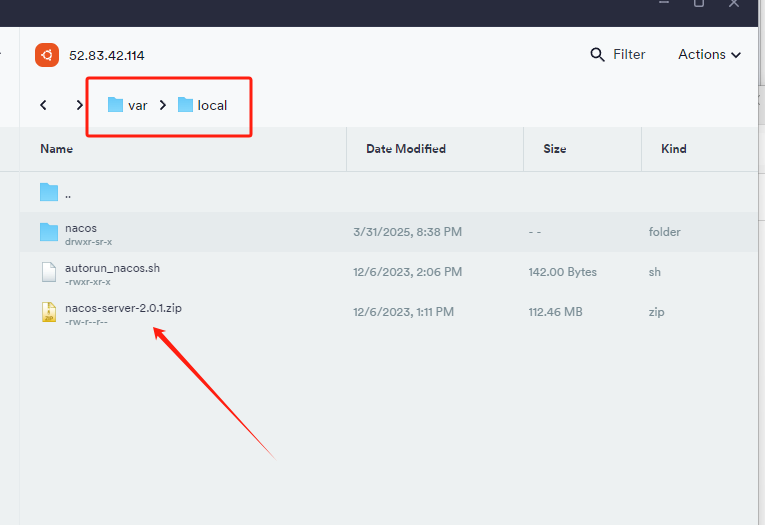Go forward with the right chevron
The width and height of the screenshot is (765, 525).
pyautogui.click(x=80, y=105)
